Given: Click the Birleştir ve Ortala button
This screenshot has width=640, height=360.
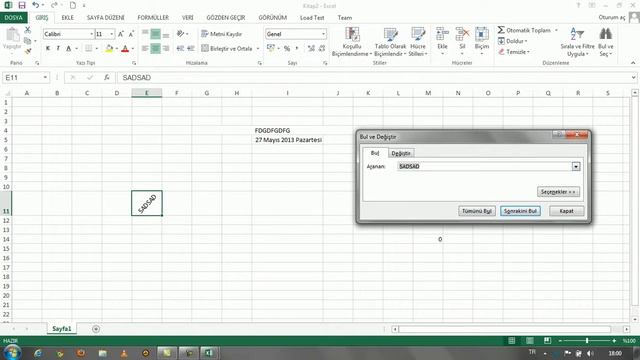Looking at the screenshot, I should coord(227,49).
